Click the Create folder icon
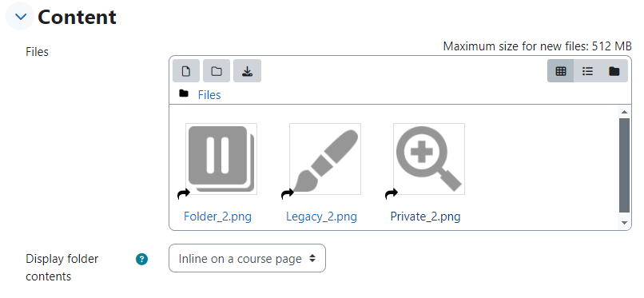Image resolution: width=644 pixels, height=298 pixels. point(217,71)
